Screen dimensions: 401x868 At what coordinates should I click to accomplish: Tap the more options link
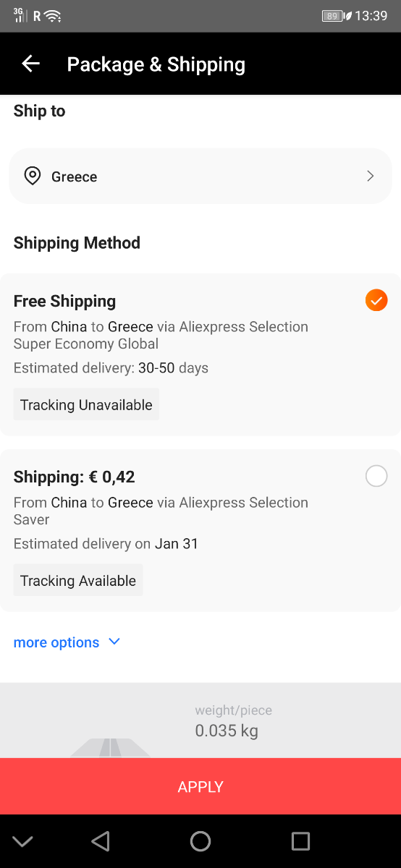pyautogui.click(x=56, y=642)
